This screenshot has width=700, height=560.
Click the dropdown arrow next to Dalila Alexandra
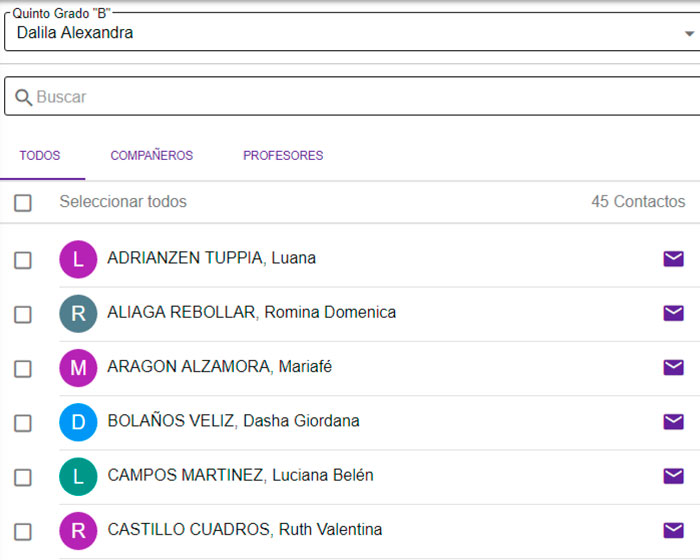click(x=688, y=33)
